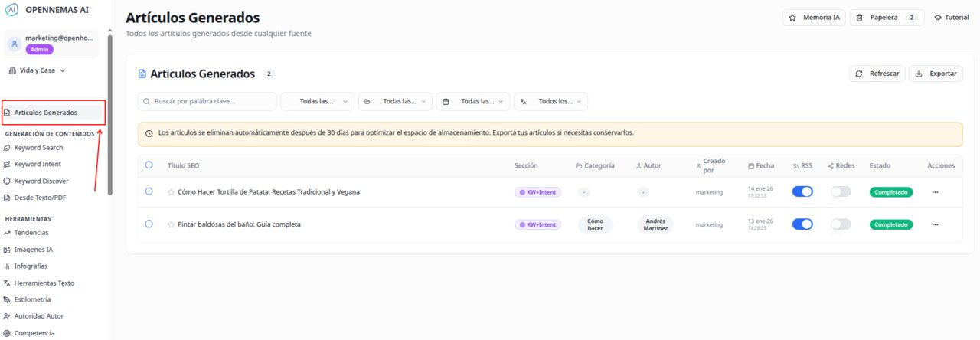This screenshot has width=980, height=340.
Task: Open Memoria IA star button
Action: pos(814,18)
